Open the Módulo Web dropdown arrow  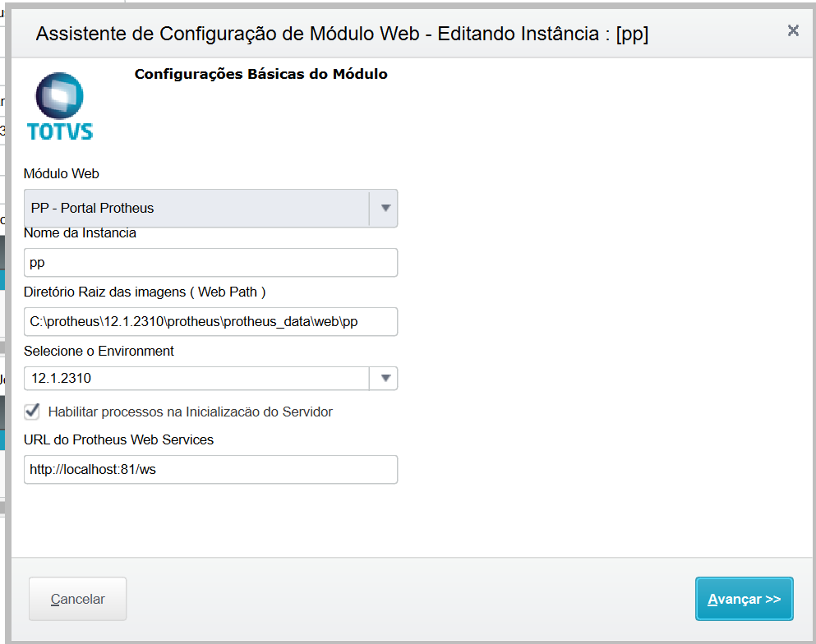(x=385, y=209)
